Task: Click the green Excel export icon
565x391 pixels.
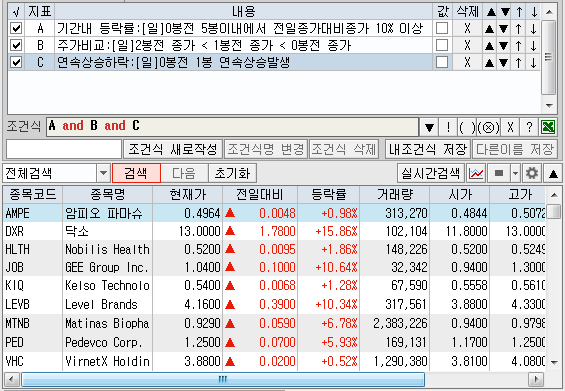Action: click(x=548, y=127)
